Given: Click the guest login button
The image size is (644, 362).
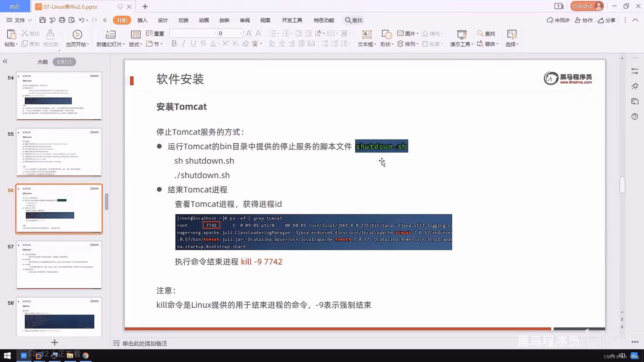Looking at the screenshot, I should tap(587, 6).
